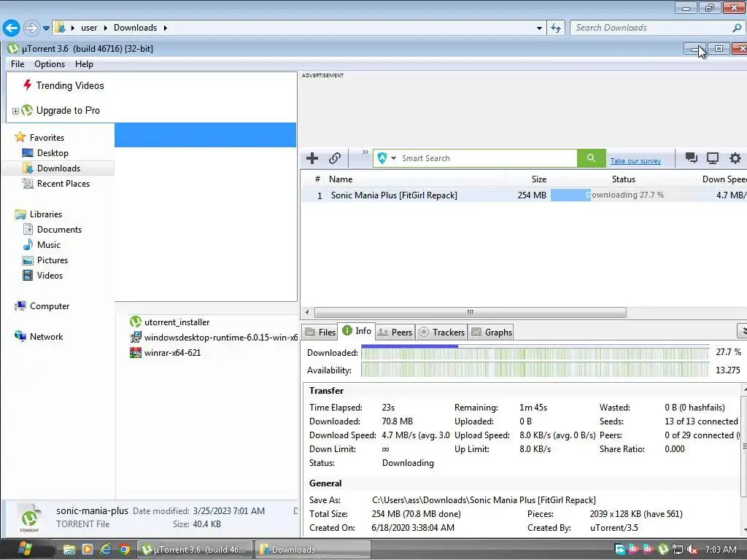Click the Downloaded pieces progress bar

(x=535, y=353)
